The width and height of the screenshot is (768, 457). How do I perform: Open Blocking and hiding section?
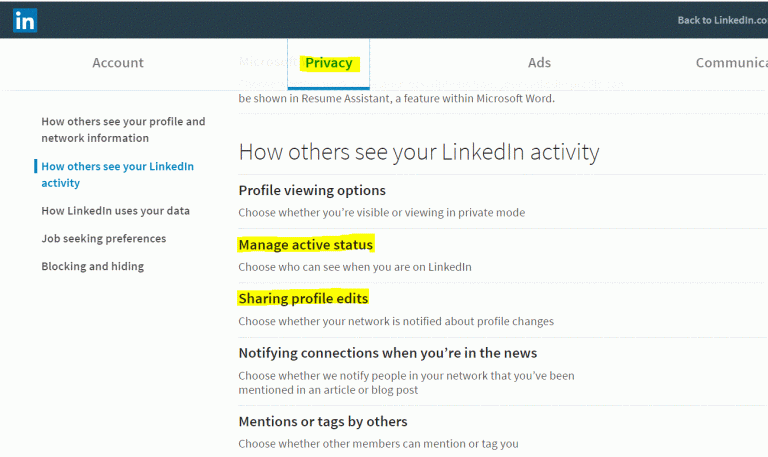(x=93, y=266)
